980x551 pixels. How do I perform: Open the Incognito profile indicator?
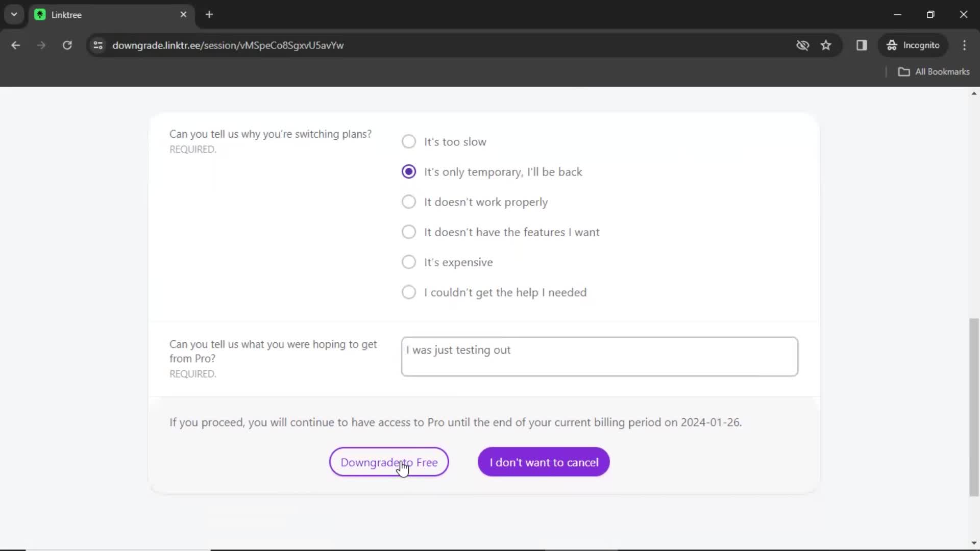tap(913, 45)
